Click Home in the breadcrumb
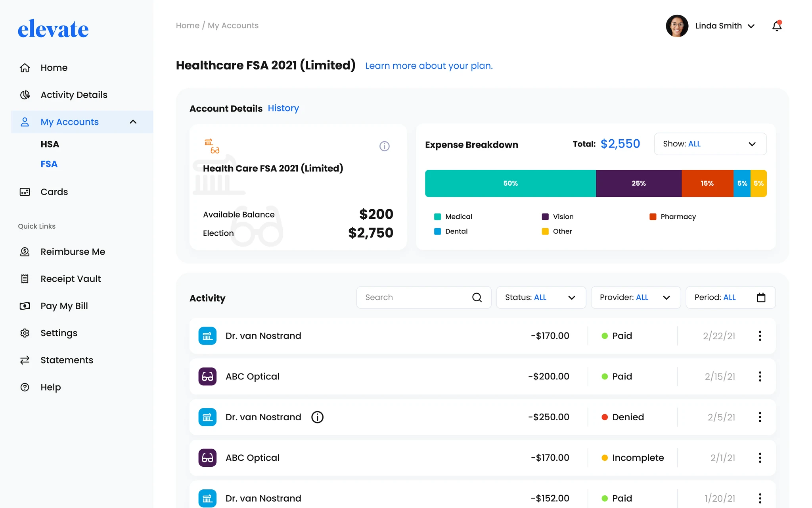This screenshot has height=508, width=812. click(x=188, y=25)
